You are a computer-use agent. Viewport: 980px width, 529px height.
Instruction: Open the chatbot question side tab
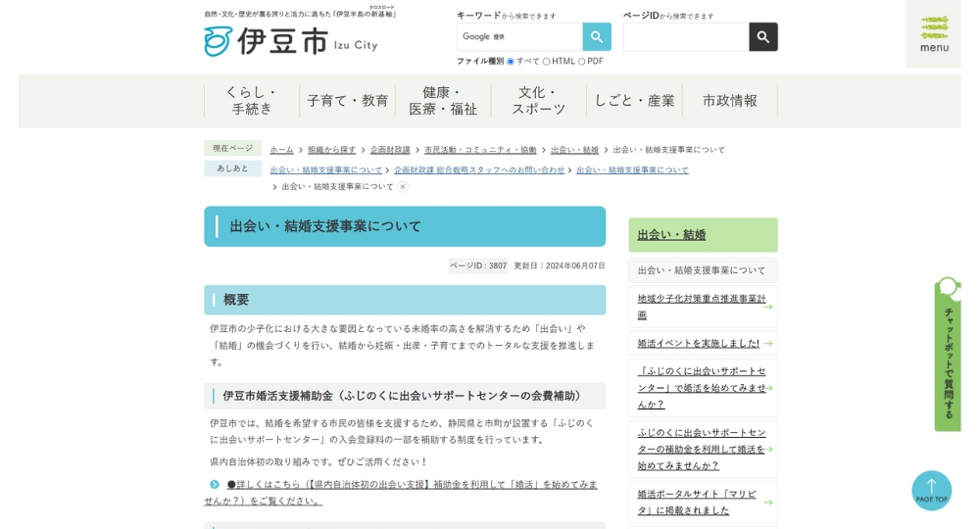[x=948, y=354]
